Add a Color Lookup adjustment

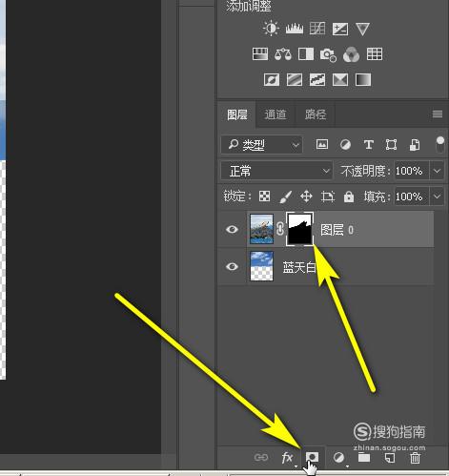pyautogui.click(x=375, y=54)
